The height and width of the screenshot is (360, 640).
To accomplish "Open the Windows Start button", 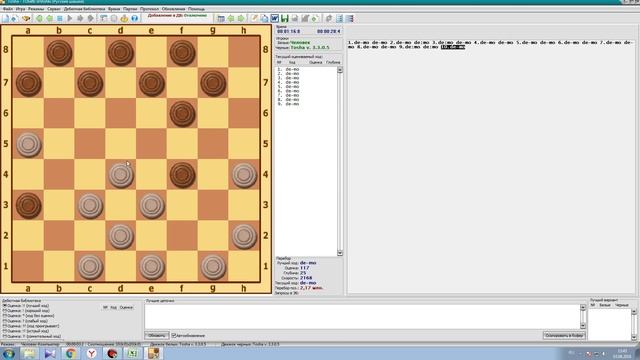I will click(x=8, y=353).
